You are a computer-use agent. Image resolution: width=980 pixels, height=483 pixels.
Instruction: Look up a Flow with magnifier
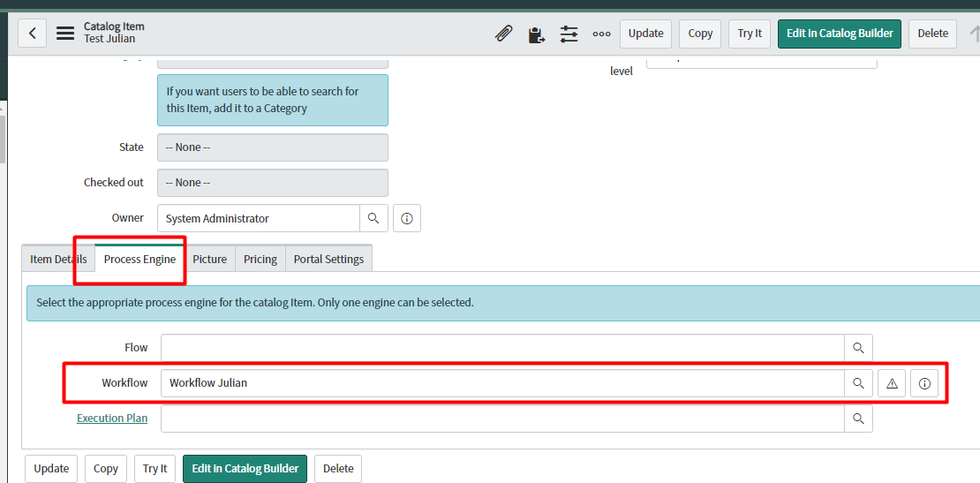pyautogui.click(x=859, y=348)
